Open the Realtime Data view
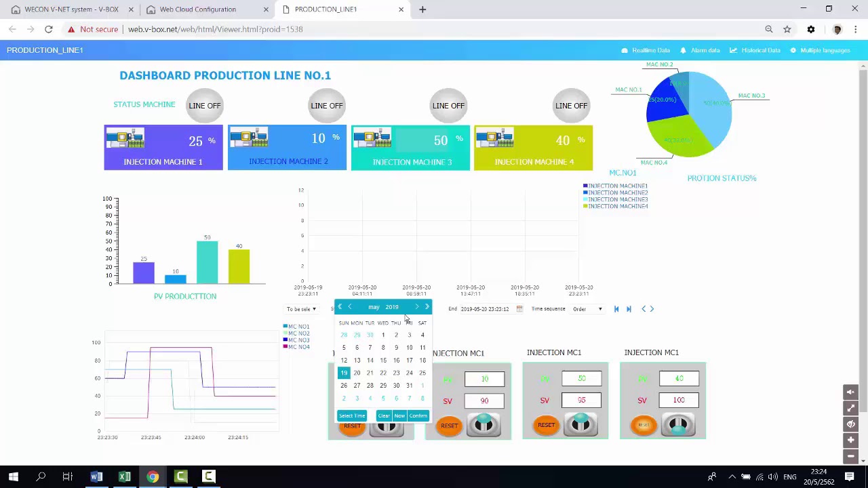Viewport: 868px width, 488px height. click(x=646, y=50)
